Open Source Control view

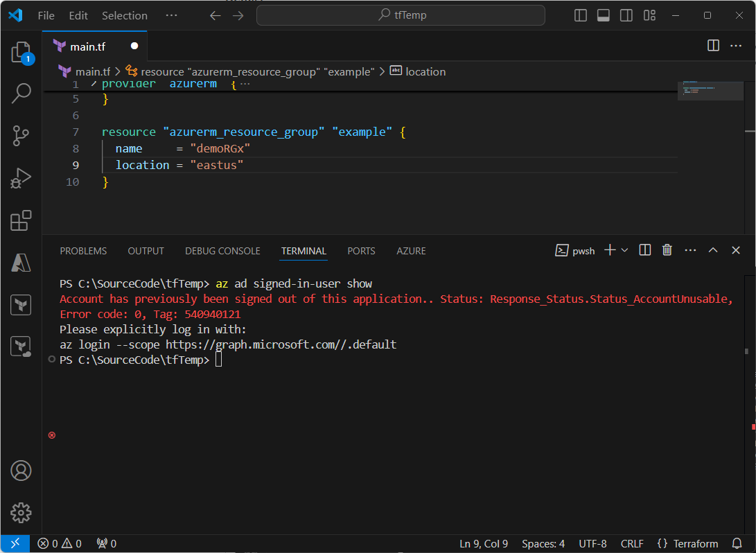pos(21,136)
